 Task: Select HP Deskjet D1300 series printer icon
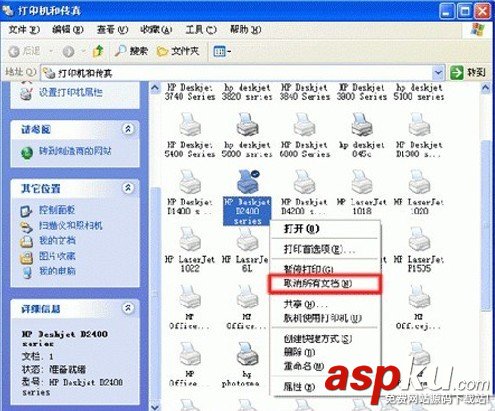(x=419, y=125)
